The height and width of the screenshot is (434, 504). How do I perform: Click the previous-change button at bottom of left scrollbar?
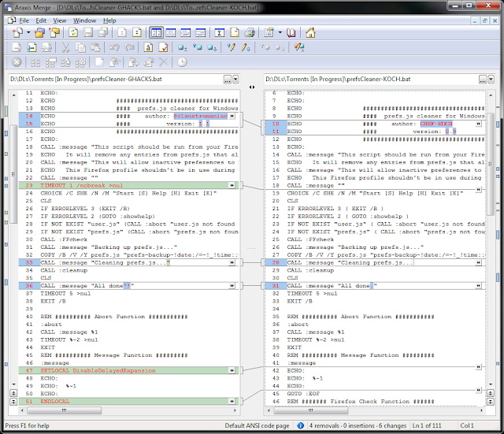pyautogui.click(x=13, y=393)
